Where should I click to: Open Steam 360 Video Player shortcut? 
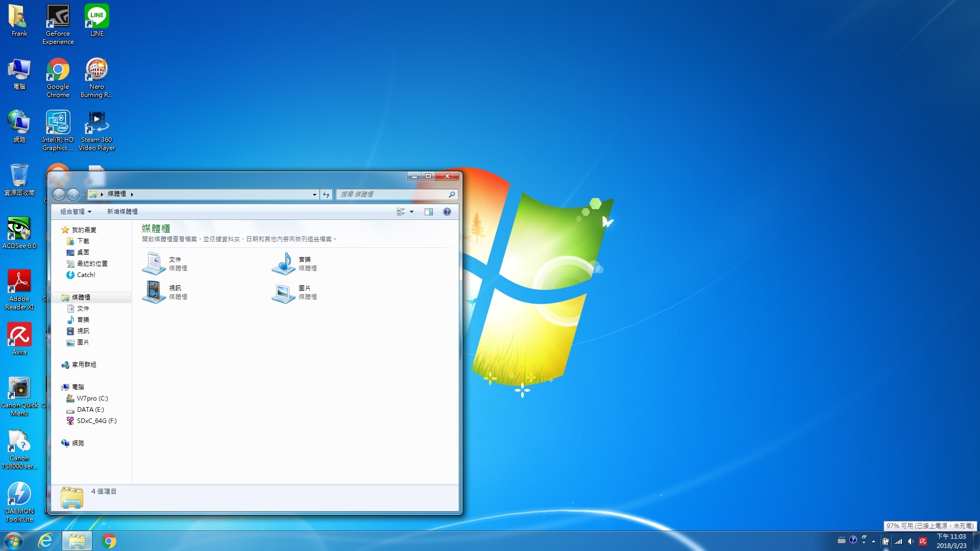click(x=96, y=131)
